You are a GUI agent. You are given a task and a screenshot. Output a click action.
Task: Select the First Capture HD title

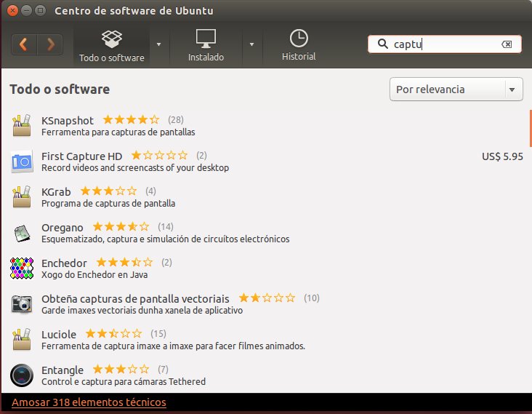point(82,156)
